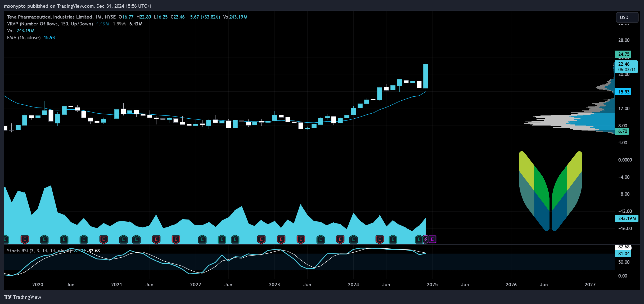The height and width of the screenshot is (304, 644).
Task: Click the blue 15.93 EMA axis label
Action: point(623,92)
